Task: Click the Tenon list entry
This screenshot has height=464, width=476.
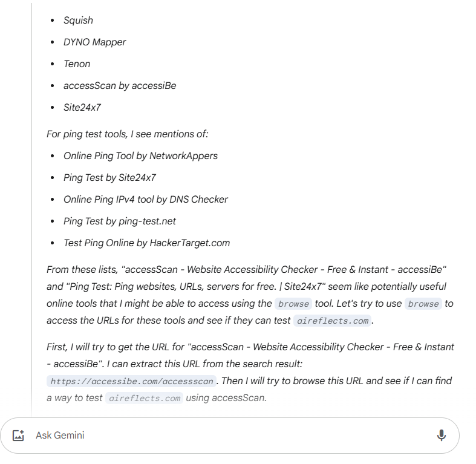Action: (x=77, y=64)
